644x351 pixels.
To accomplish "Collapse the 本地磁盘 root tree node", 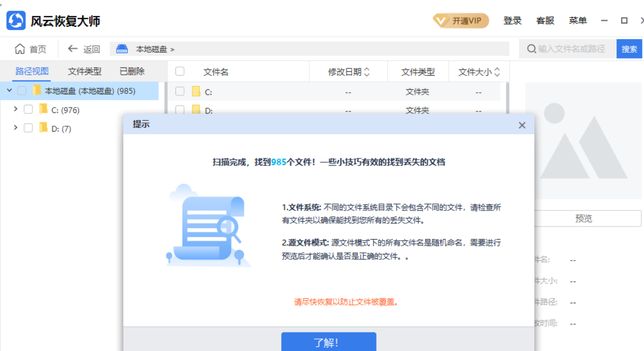I will (9, 90).
